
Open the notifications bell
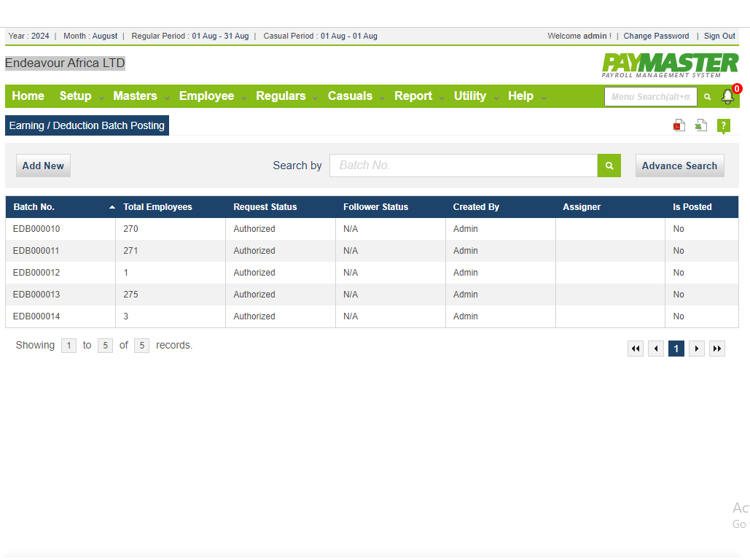727,96
